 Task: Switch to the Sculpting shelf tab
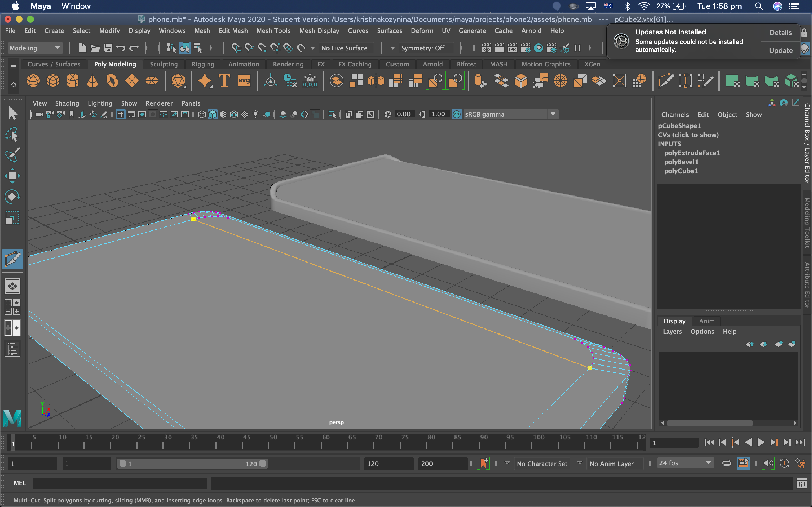pos(164,64)
